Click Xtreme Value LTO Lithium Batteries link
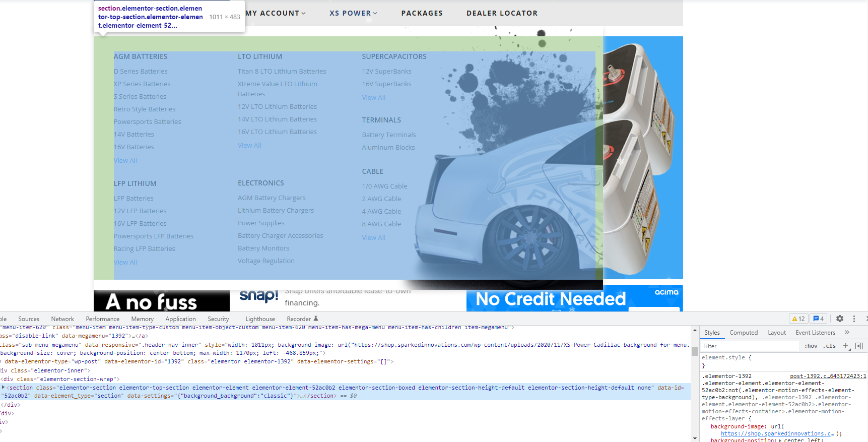 coord(278,89)
